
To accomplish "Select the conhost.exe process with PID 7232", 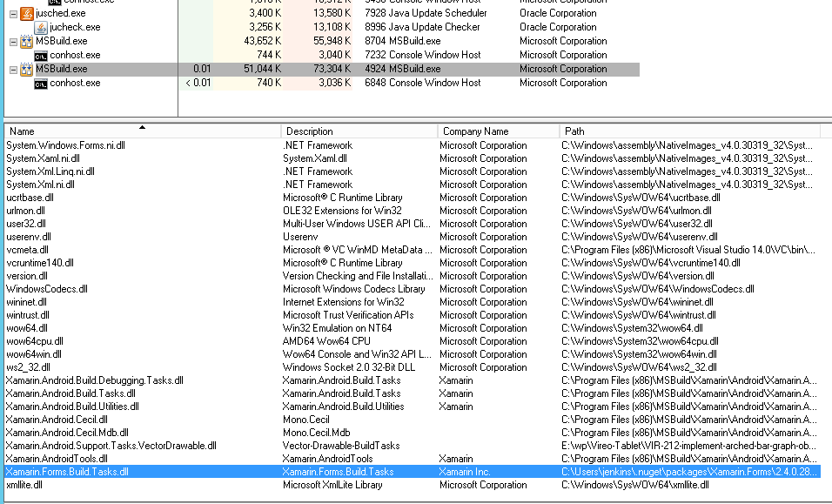I will click(x=75, y=55).
